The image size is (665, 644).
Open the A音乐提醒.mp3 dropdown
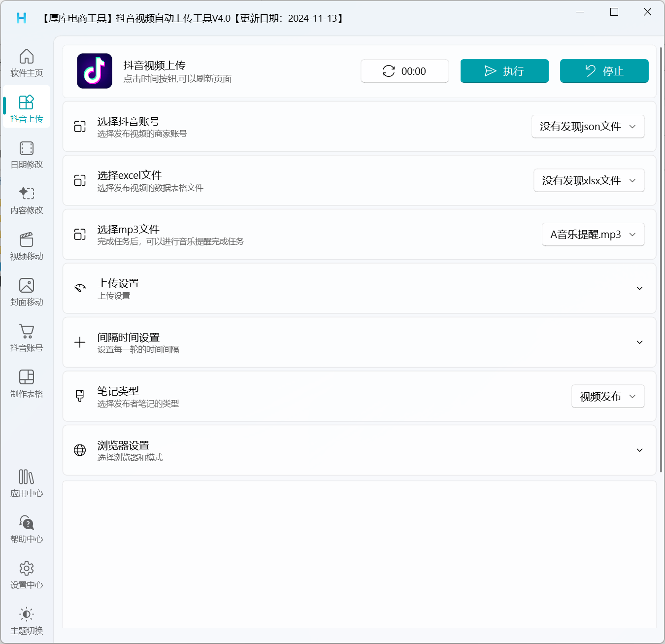pyautogui.click(x=593, y=235)
